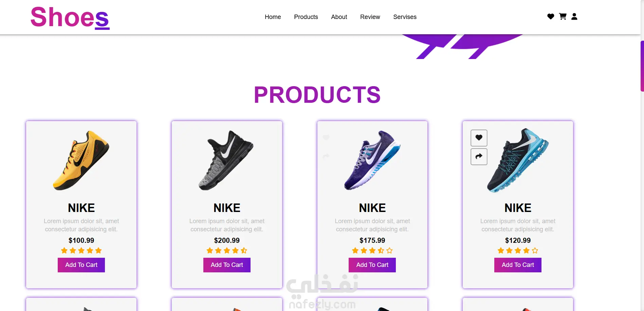Click the faded heart icon on purple shoe card
Viewport: 644px width, 311px height.
coord(326,137)
